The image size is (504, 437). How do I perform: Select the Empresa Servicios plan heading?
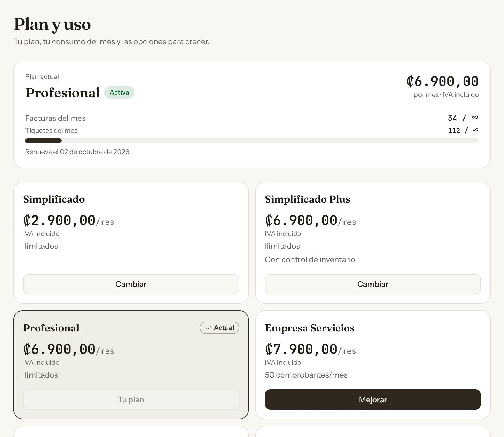310,328
